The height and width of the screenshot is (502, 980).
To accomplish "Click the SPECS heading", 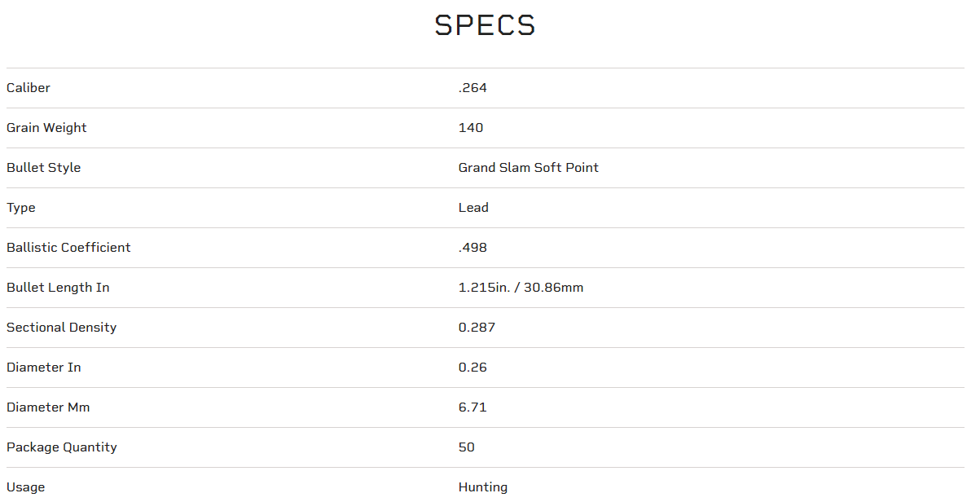I will pyautogui.click(x=485, y=25).
